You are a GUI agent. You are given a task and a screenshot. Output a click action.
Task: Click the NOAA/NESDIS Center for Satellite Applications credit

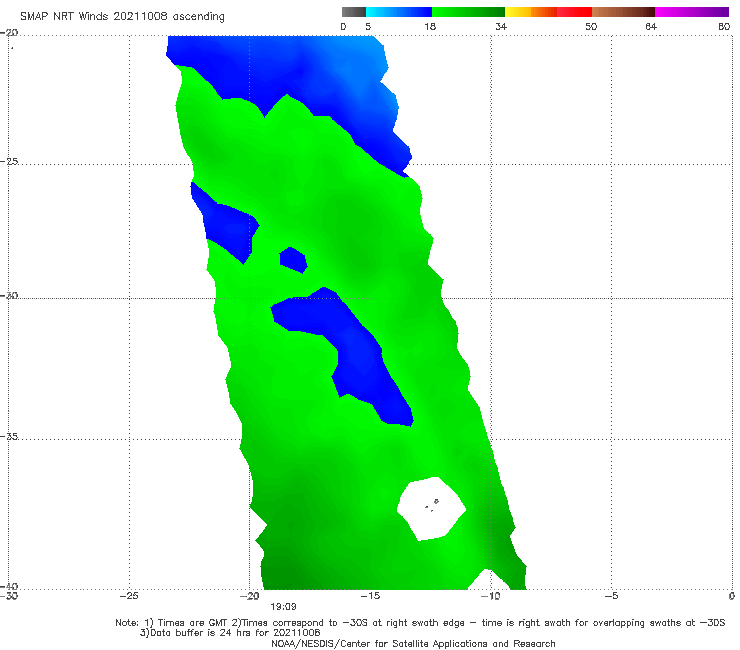coord(413,643)
